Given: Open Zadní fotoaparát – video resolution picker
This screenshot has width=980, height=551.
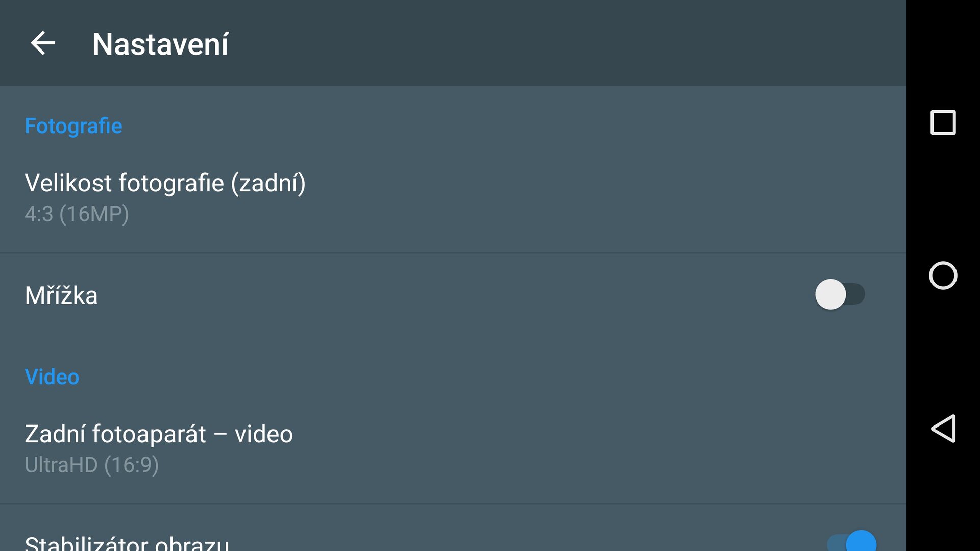Looking at the screenshot, I should 159,434.
